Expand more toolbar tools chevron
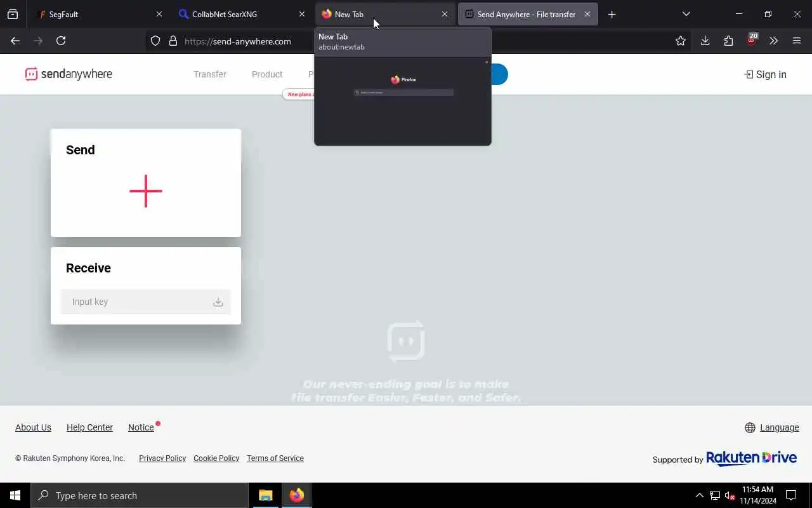 tap(773, 41)
